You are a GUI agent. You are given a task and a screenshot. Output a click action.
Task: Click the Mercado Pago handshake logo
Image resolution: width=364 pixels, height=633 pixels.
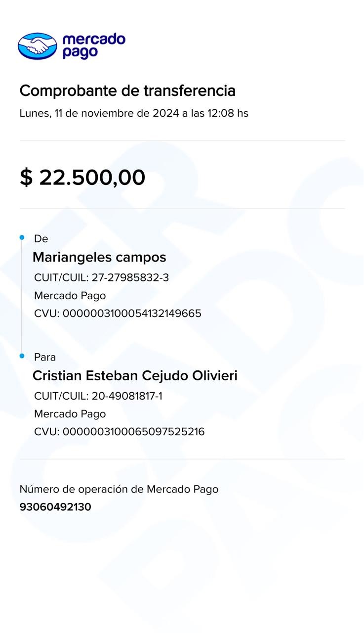[x=38, y=46]
